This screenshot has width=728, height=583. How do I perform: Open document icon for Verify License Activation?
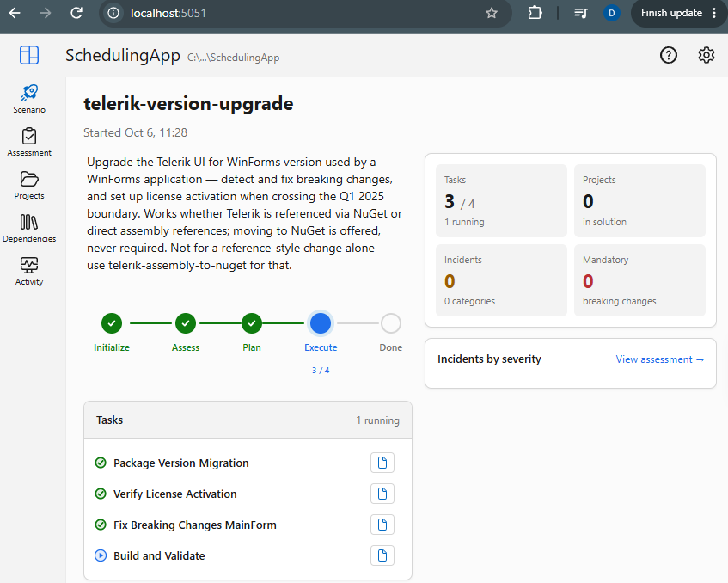click(382, 494)
